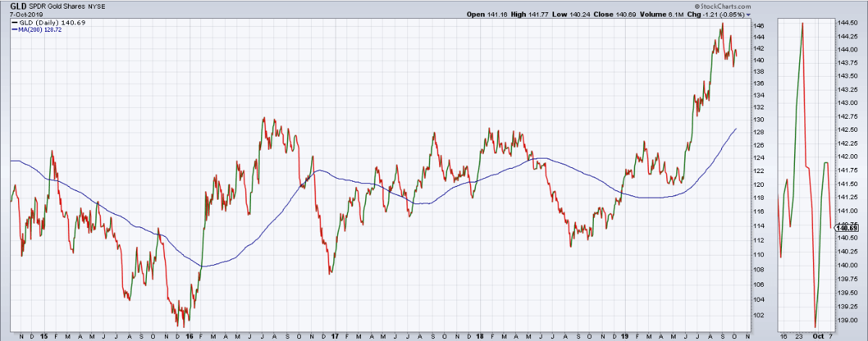Click the 142.00 label on zoom panel scale
This screenshot has width=868, height=341.
(848, 157)
